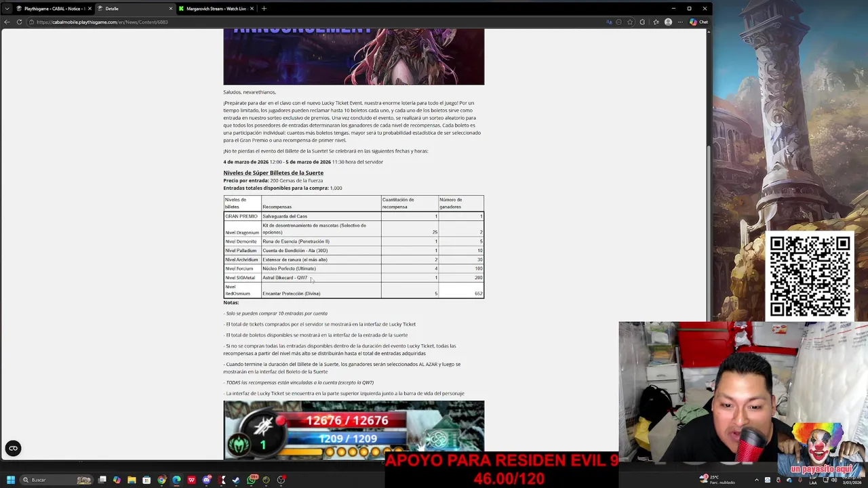The width and height of the screenshot is (868, 488).
Task: Open a new browser tab
Action: [x=264, y=8]
